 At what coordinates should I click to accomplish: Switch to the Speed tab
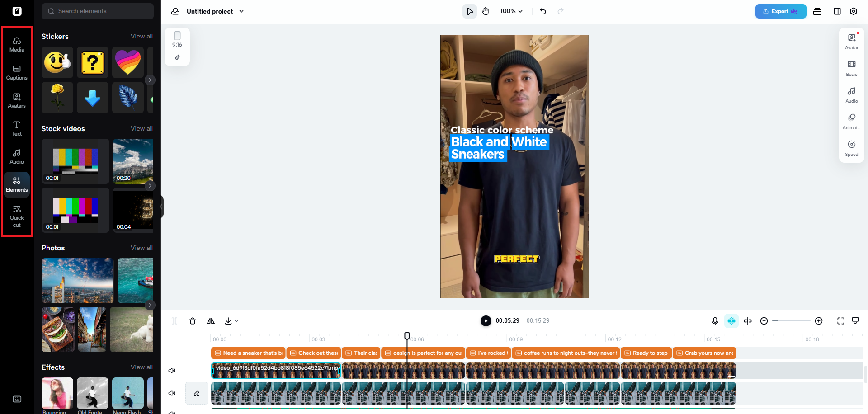point(851,148)
